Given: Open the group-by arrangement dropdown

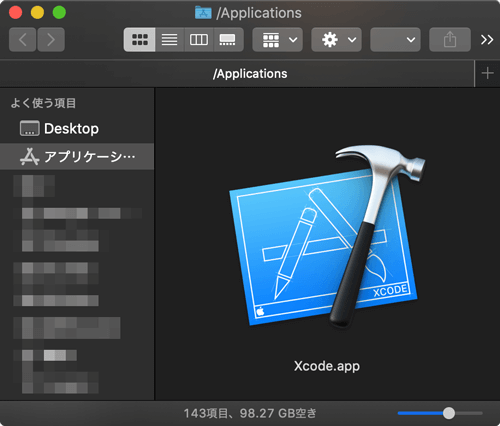Looking at the screenshot, I should click(277, 40).
